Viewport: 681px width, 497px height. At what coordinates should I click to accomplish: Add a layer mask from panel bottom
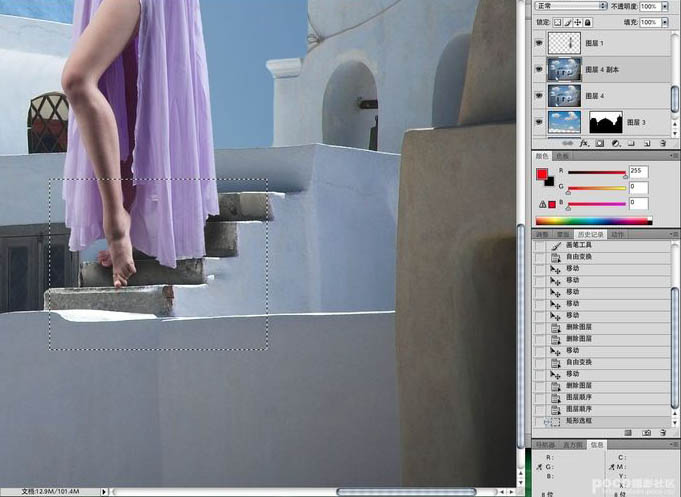click(x=600, y=143)
